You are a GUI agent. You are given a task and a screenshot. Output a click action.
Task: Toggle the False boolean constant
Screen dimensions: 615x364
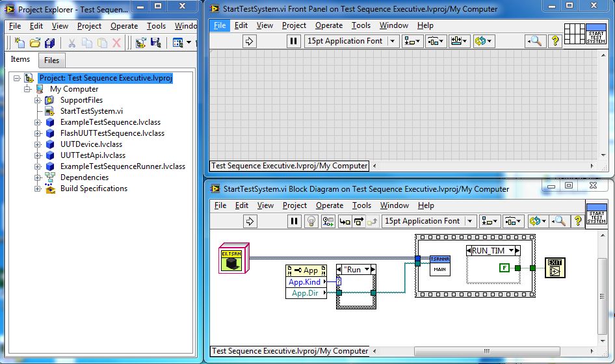click(503, 267)
